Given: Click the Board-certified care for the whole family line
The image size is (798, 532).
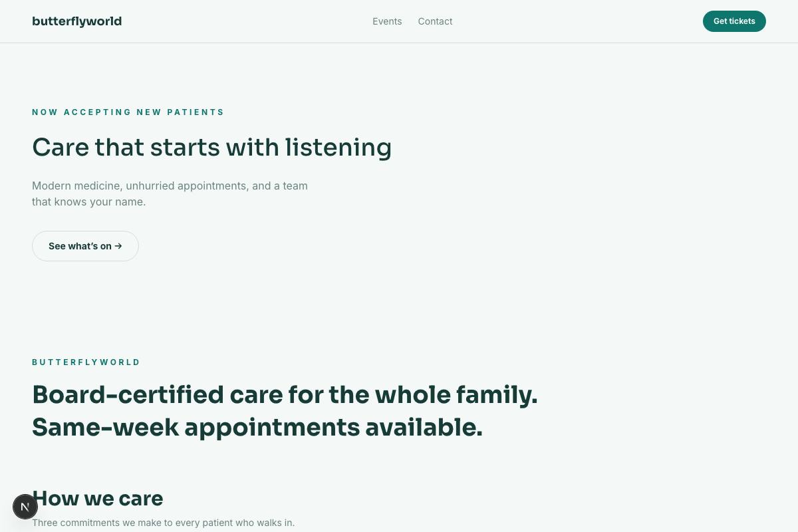Looking at the screenshot, I should coord(285,395).
